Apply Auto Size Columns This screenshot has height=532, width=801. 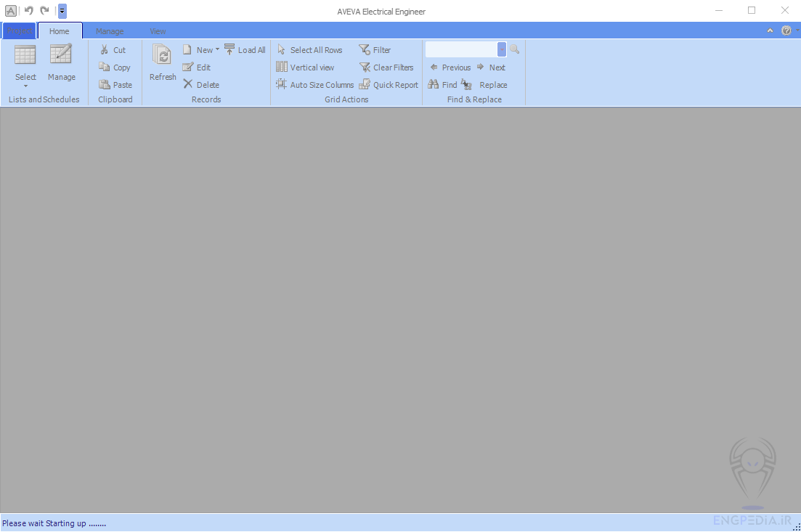(314, 84)
